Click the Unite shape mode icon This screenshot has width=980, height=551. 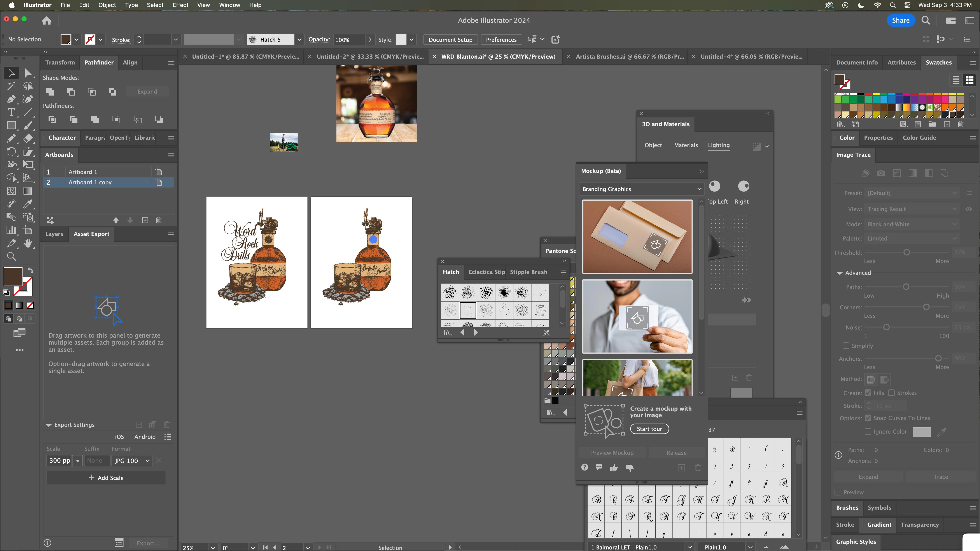50,92
